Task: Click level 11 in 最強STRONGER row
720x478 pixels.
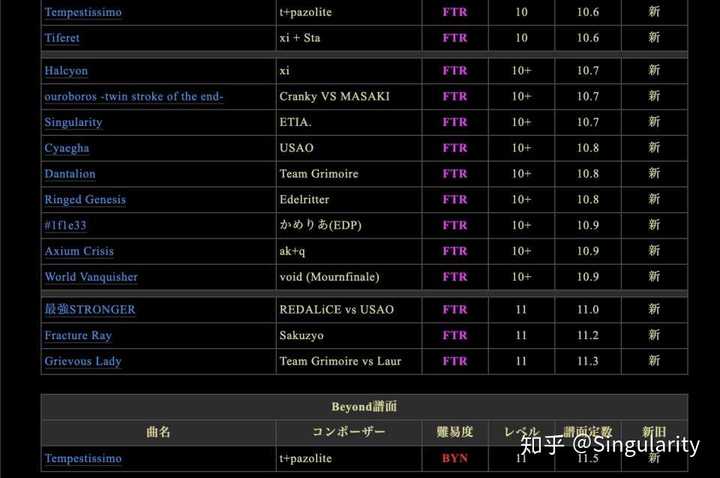Action: pyautogui.click(x=521, y=309)
